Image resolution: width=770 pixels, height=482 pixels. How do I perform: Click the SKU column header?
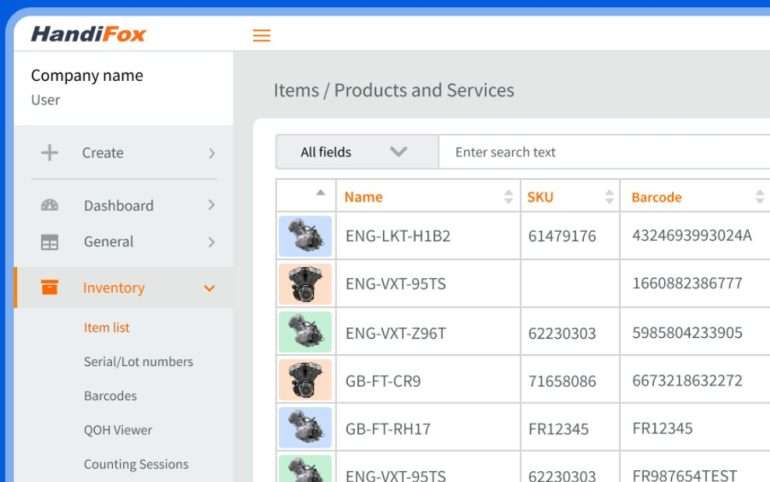click(540, 197)
